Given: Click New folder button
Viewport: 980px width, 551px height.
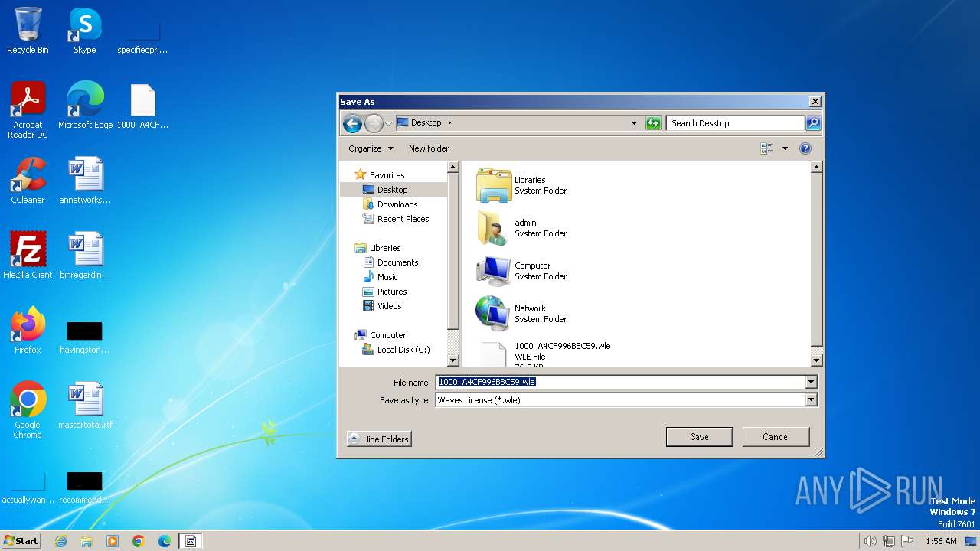Looking at the screenshot, I should point(429,148).
